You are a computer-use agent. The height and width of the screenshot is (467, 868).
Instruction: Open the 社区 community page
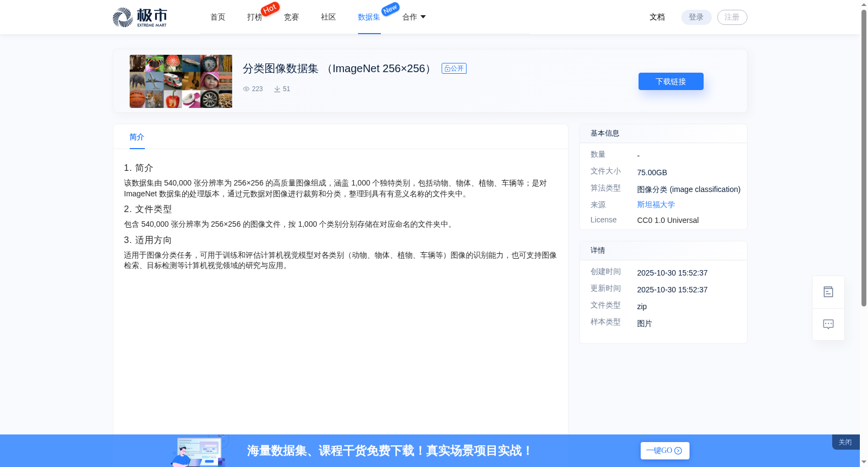coord(328,17)
